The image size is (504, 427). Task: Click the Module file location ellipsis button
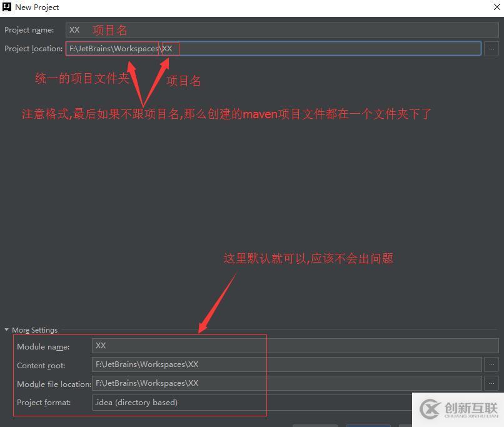pos(492,384)
